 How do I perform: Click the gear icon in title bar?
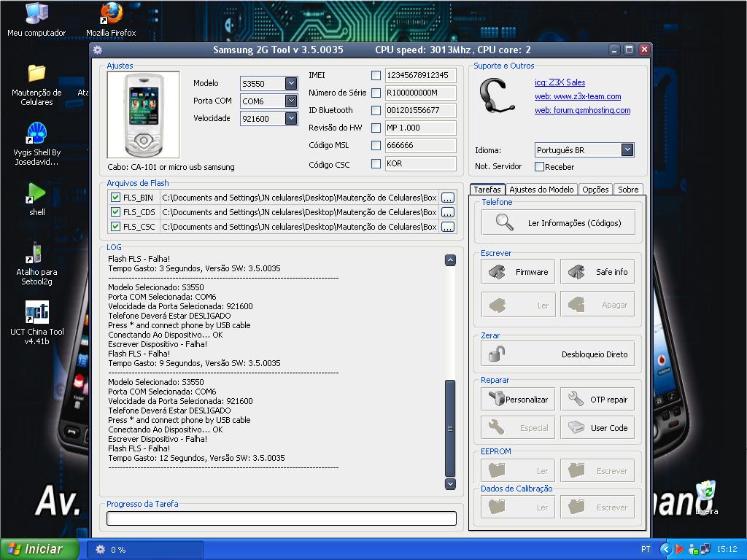click(x=98, y=50)
